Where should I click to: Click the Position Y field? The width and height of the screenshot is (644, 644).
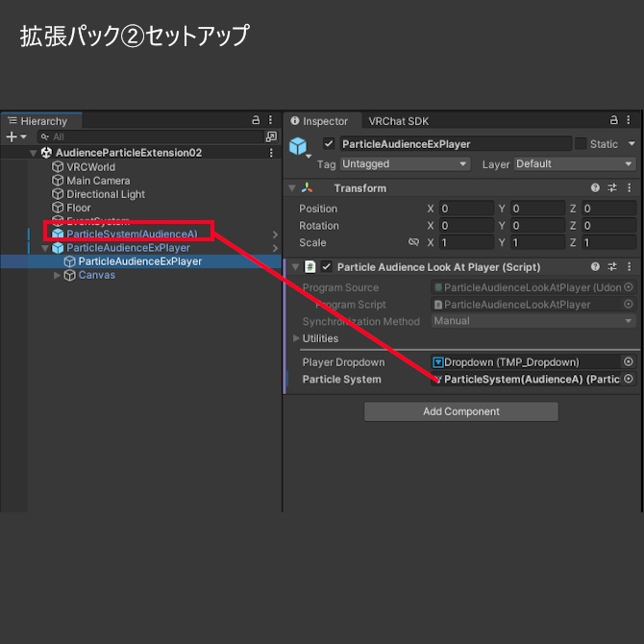(x=538, y=209)
